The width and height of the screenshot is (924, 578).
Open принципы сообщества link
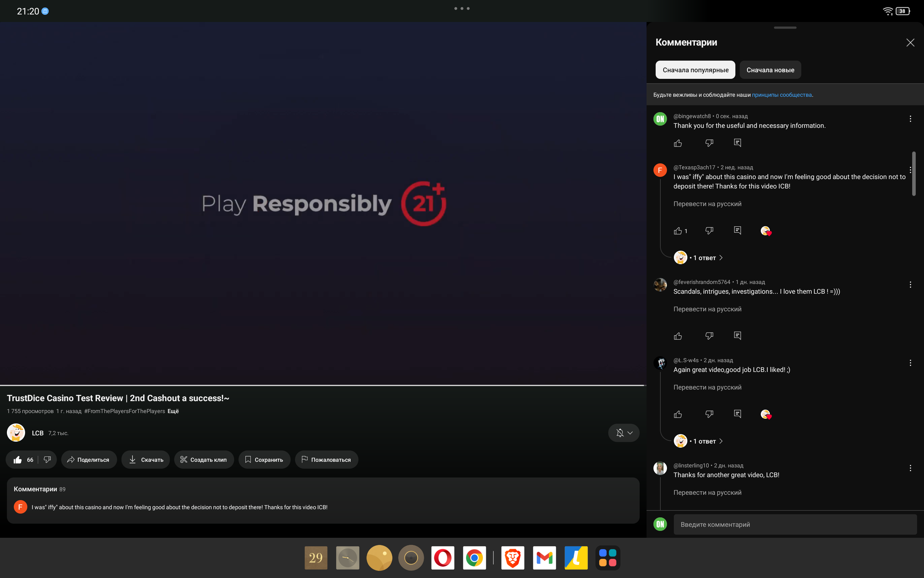(x=782, y=95)
